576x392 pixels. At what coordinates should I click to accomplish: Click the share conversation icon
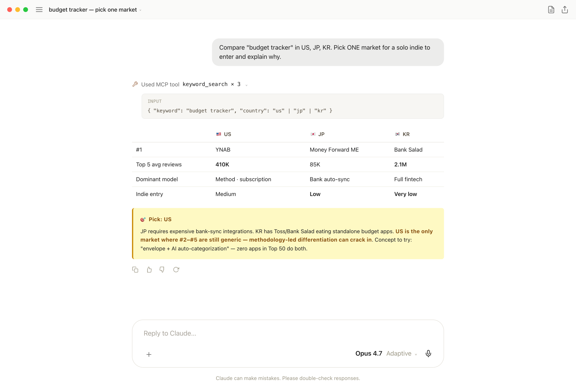click(x=565, y=10)
